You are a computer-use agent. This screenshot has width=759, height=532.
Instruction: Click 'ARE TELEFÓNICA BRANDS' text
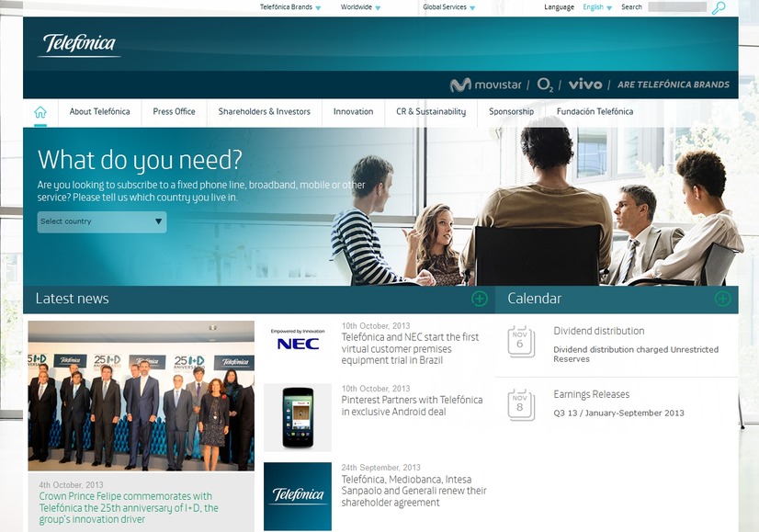(x=674, y=85)
